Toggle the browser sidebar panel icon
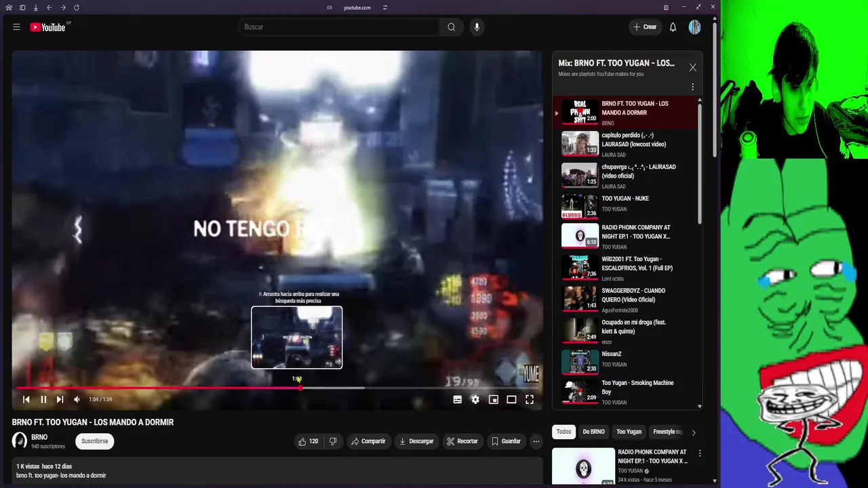This screenshot has width=868, height=488. point(22,7)
